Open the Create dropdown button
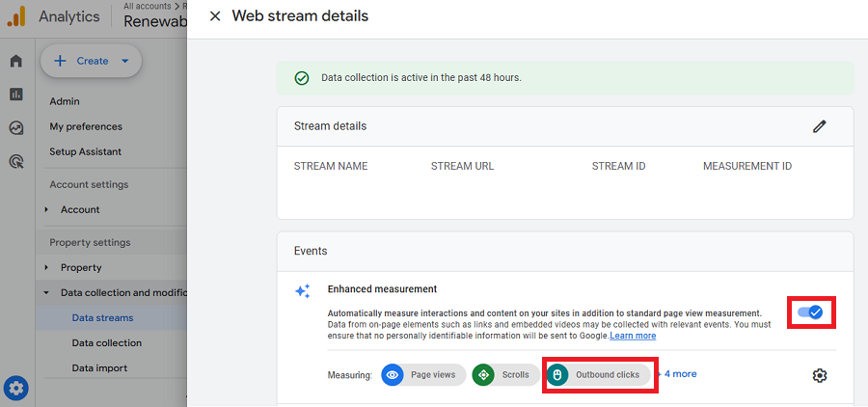This screenshot has width=868, height=407. [x=92, y=61]
